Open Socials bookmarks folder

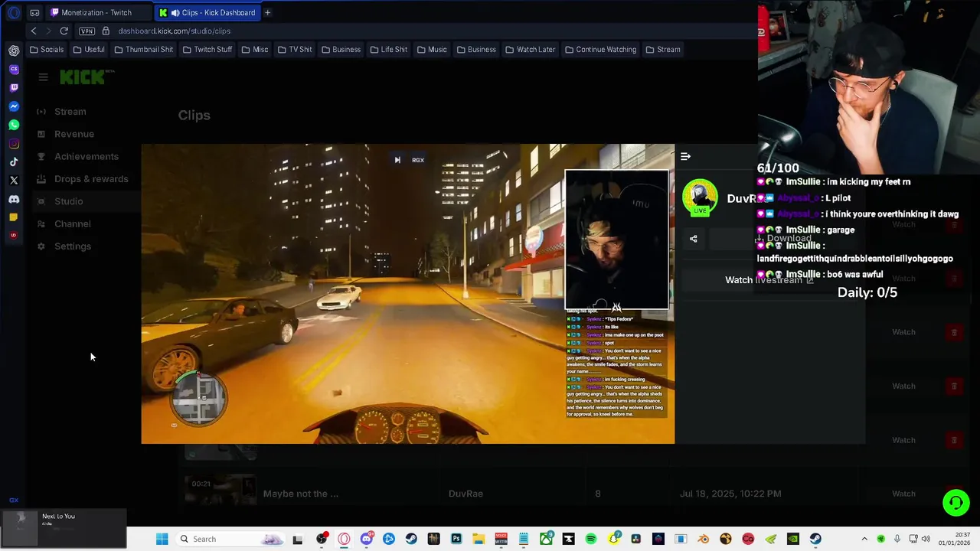click(x=47, y=50)
